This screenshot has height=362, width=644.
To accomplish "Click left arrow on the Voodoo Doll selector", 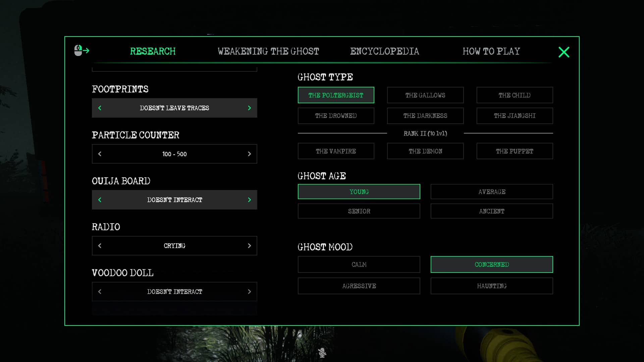I will [100, 292].
